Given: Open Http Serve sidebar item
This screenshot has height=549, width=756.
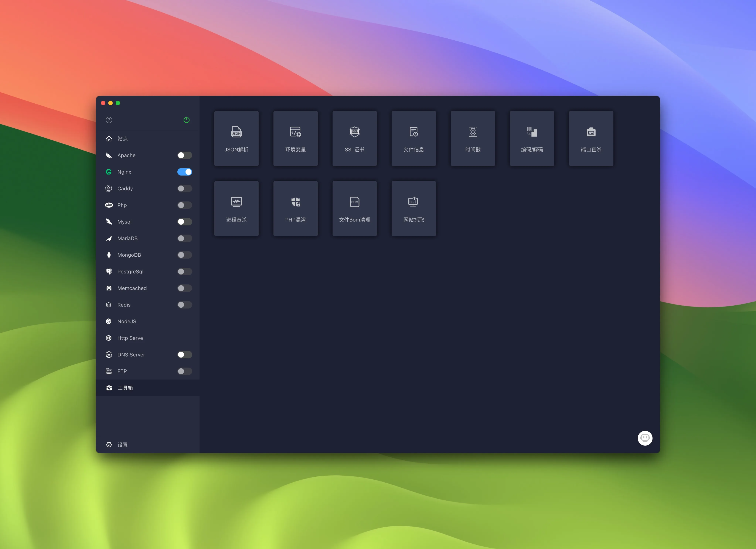Looking at the screenshot, I should pyautogui.click(x=130, y=338).
